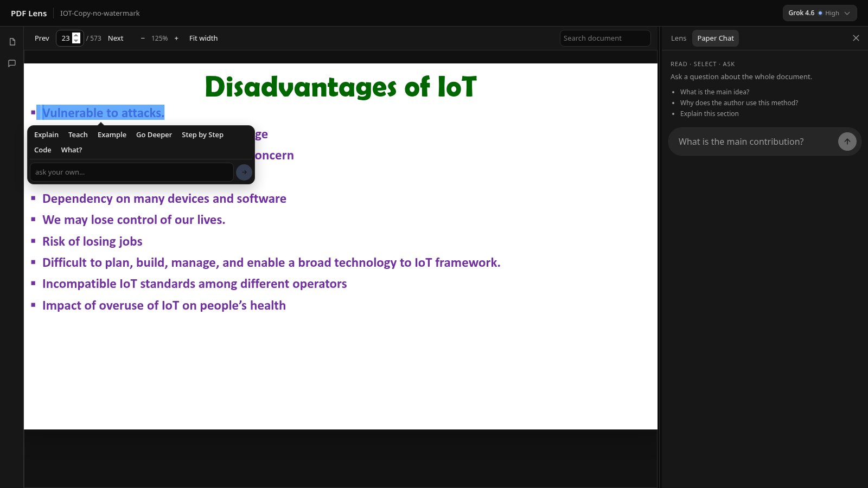Increase the page number stepper

tap(76, 35)
